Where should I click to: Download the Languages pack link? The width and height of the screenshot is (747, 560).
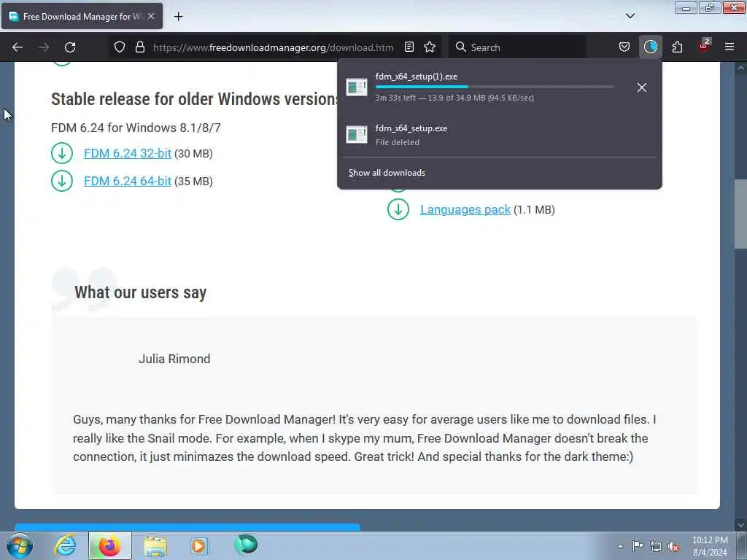pyautogui.click(x=465, y=209)
